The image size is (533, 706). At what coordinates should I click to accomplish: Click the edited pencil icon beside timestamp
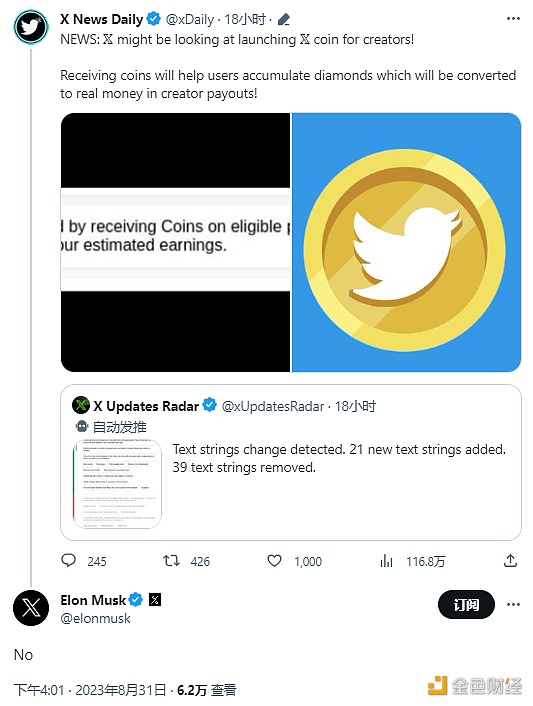coord(284,19)
